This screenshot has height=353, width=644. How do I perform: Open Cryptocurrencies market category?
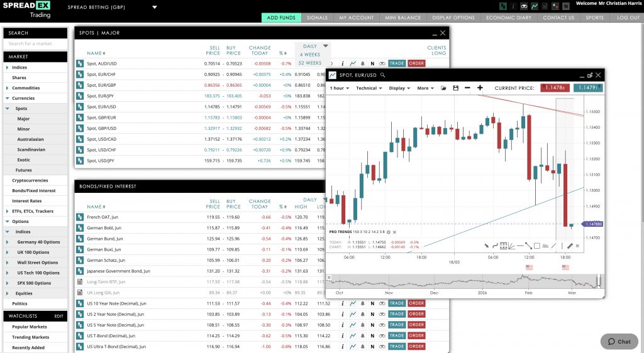[30, 180]
